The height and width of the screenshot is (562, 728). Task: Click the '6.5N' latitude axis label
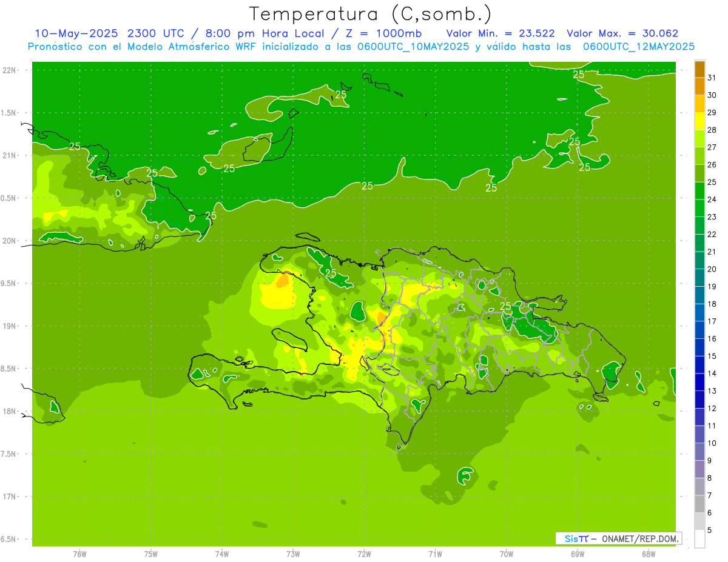pyautogui.click(x=9, y=539)
